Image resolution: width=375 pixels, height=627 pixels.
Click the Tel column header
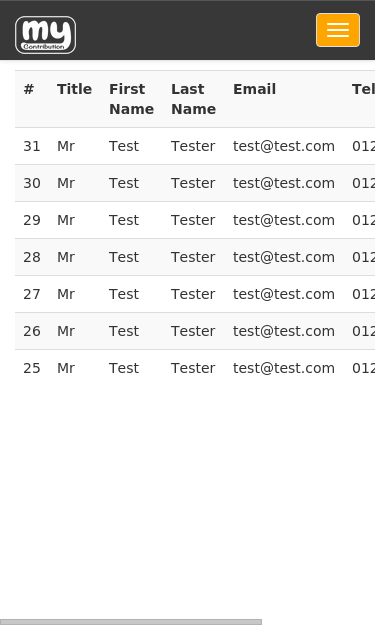coord(363,89)
